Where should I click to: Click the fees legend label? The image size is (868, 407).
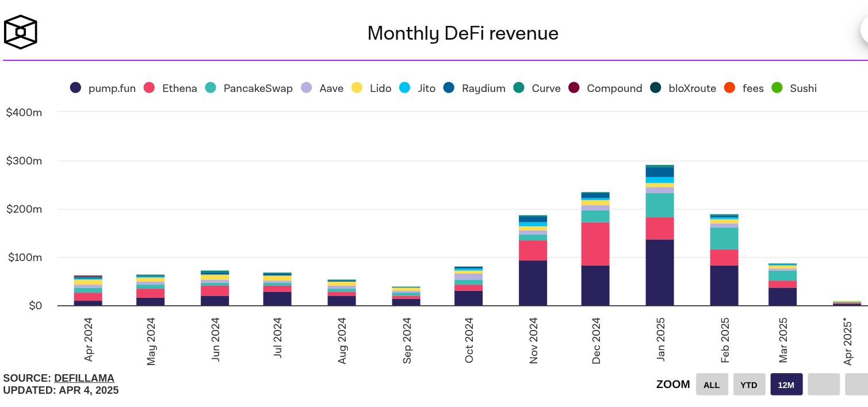point(753,88)
